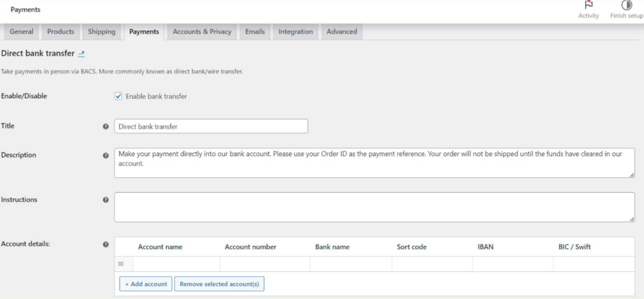Click inside the empty Instructions textarea
This screenshot has height=299, width=644.
(x=374, y=207)
